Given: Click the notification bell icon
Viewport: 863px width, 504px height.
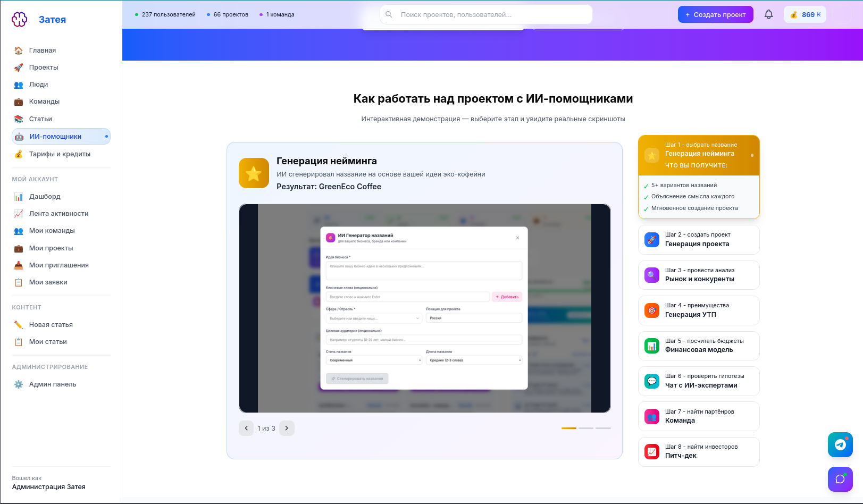Looking at the screenshot, I should pos(768,14).
